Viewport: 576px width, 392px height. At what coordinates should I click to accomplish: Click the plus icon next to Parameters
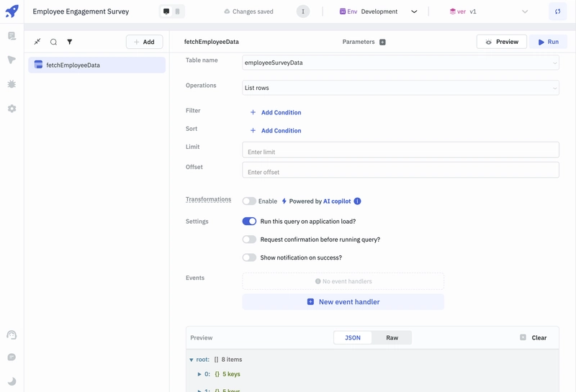click(x=382, y=42)
